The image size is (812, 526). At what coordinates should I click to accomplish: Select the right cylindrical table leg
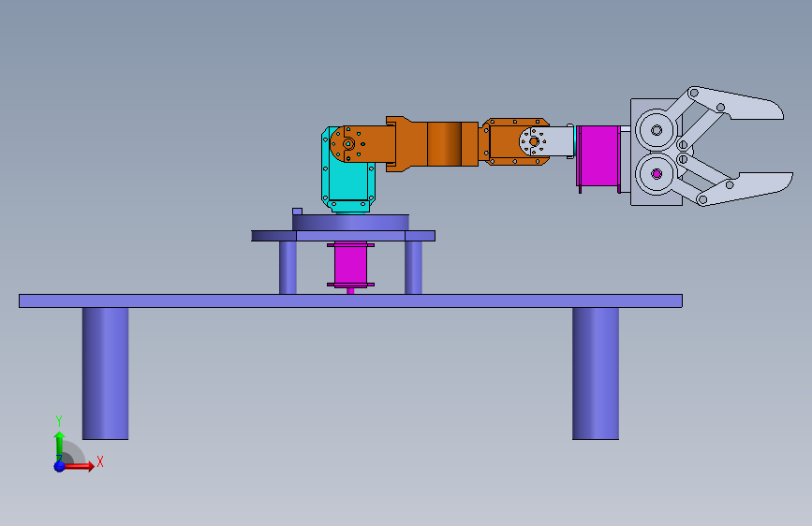coord(596,373)
